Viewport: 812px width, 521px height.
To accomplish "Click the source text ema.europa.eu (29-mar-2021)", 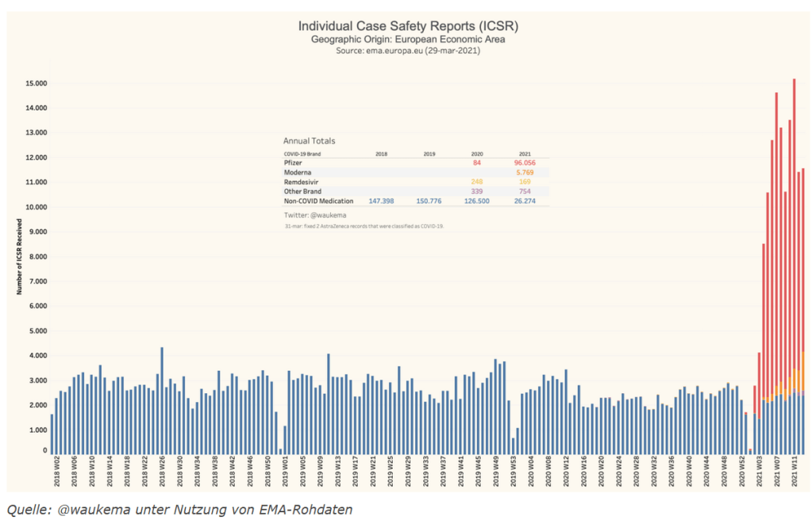I will (406, 50).
